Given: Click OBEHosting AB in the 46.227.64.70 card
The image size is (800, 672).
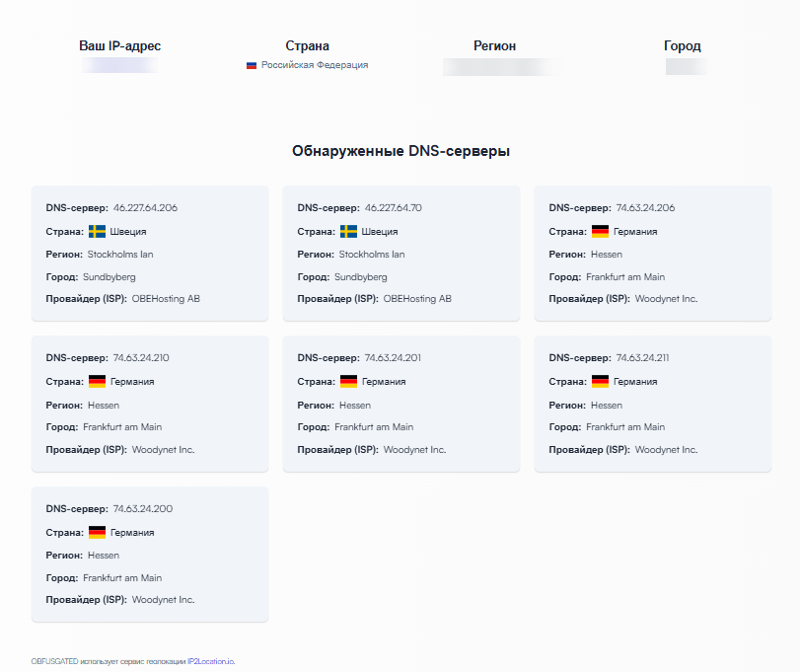Looking at the screenshot, I should pos(417,299).
